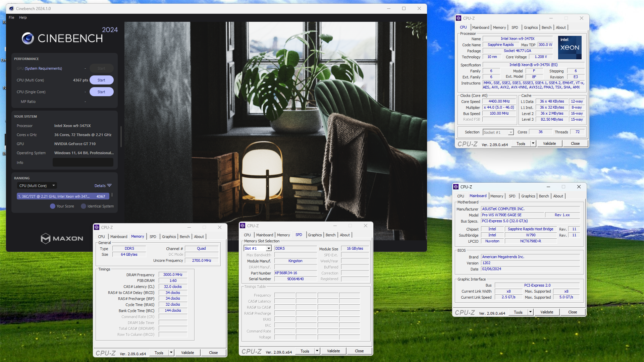This screenshot has width=644, height=362.
Task: Click the Your Score legend dot
Action: click(53, 206)
